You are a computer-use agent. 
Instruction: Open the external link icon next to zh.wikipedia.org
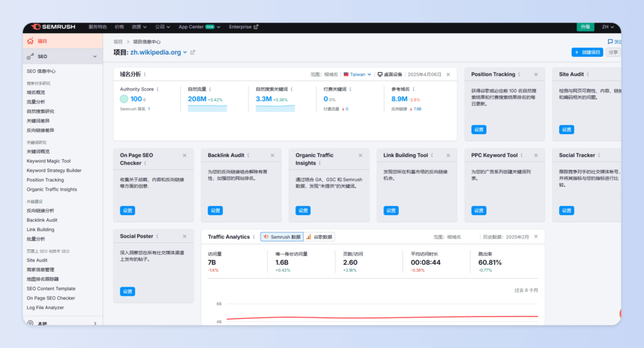tap(193, 52)
